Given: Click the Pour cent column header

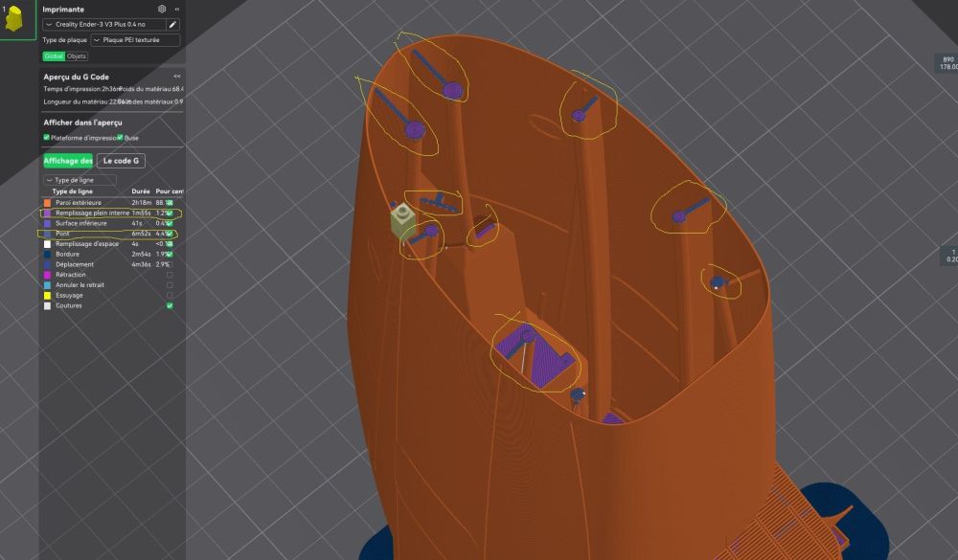Looking at the screenshot, I should pyautogui.click(x=170, y=191).
